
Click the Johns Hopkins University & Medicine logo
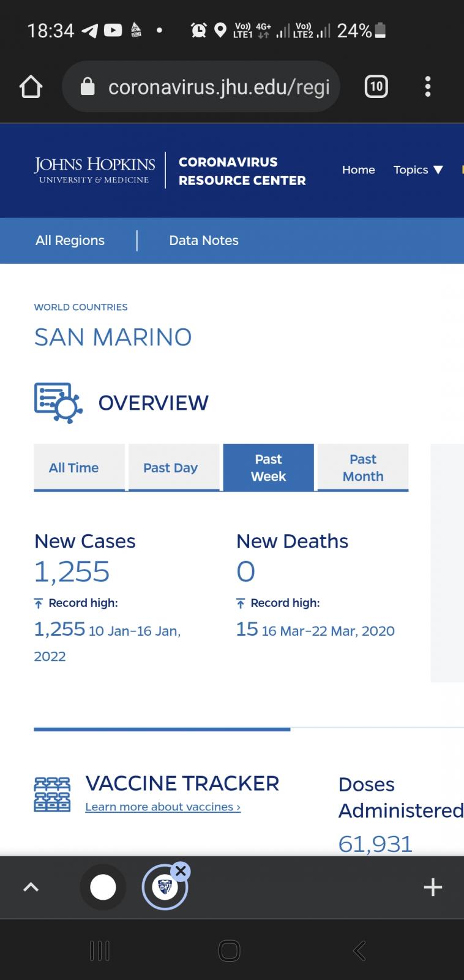[94, 170]
